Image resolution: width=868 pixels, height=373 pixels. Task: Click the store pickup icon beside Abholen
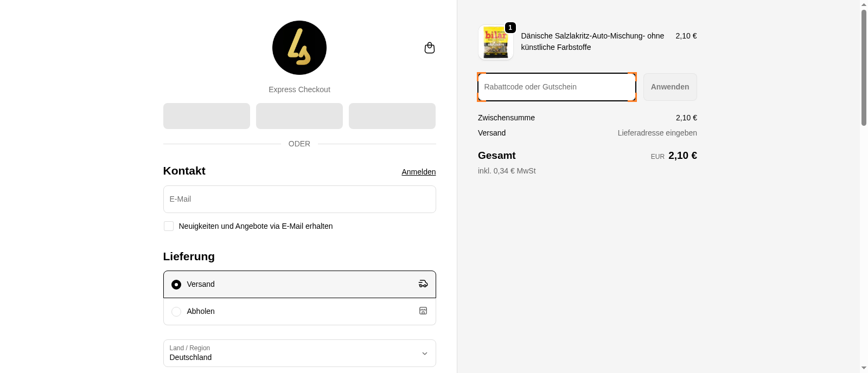[x=423, y=311]
